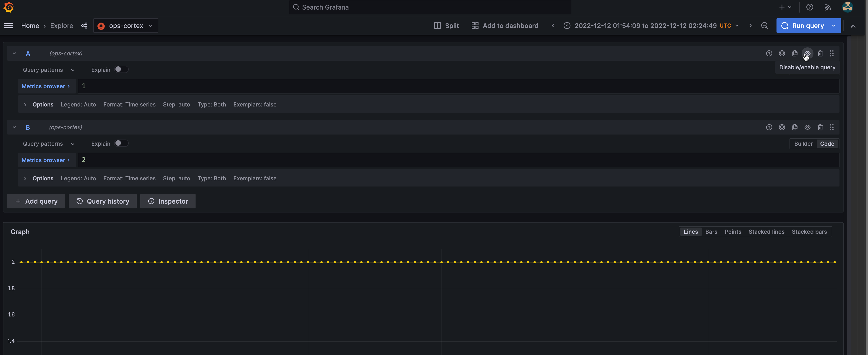
Task: Toggle Explain for query B
Action: coord(121,143)
